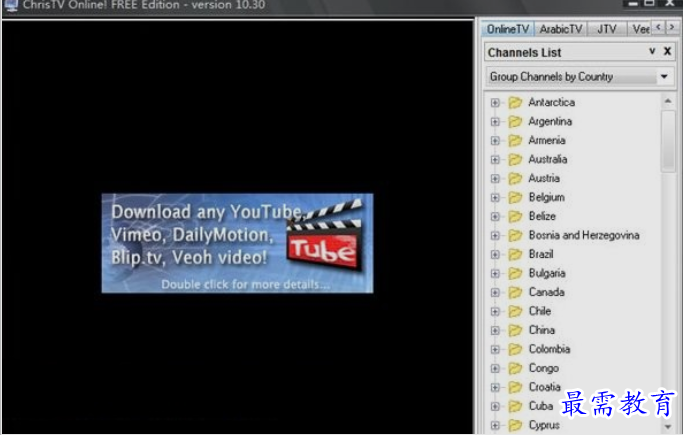The width and height of the screenshot is (683, 435).
Task: Expand the Austria tree node
Action: tap(495, 179)
